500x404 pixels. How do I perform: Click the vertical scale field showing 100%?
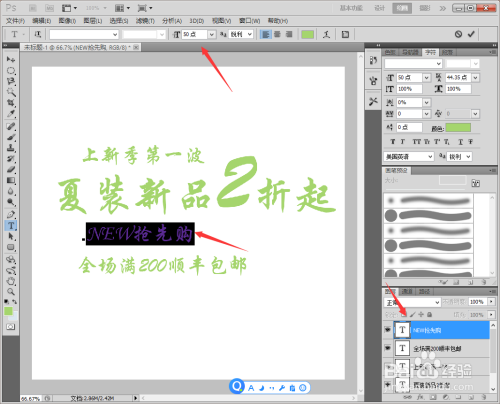pos(409,89)
